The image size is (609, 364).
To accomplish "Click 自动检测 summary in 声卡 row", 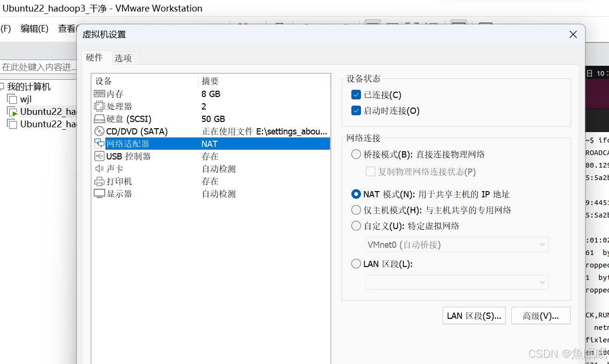I will tap(219, 169).
